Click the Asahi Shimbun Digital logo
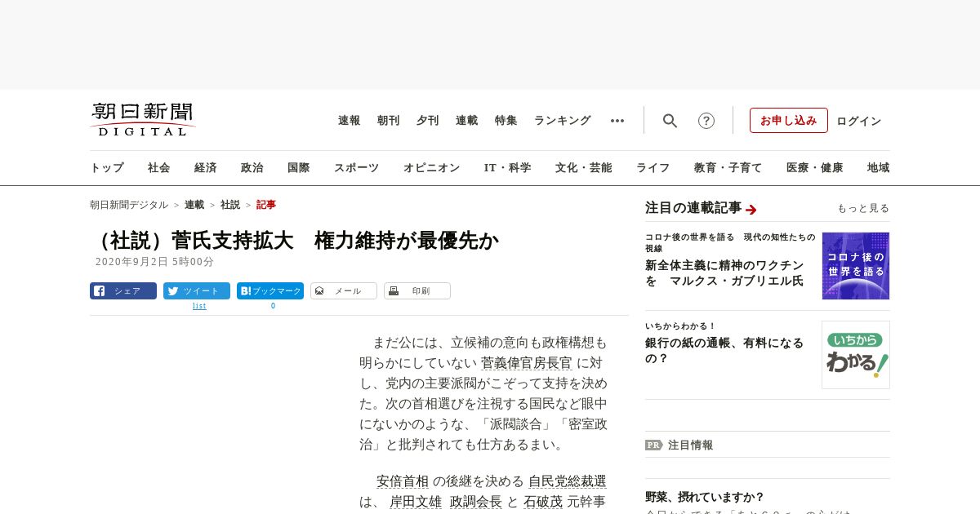980x514 pixels. point(143,119)
